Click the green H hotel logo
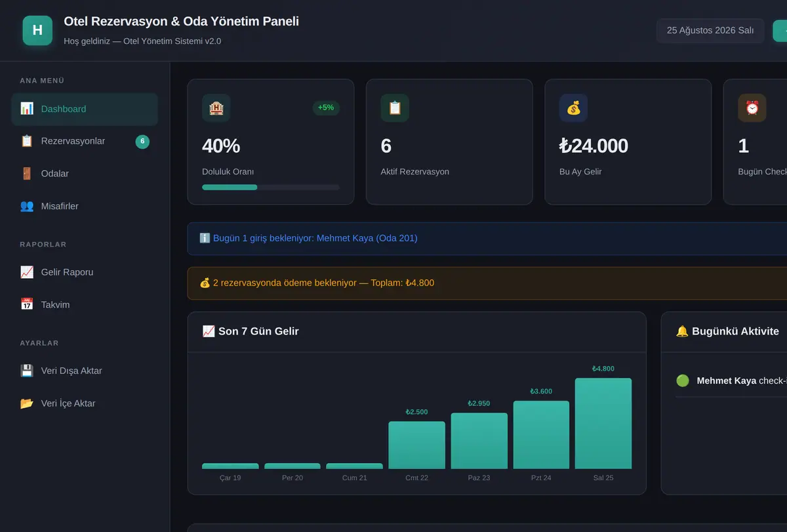Viewport: 787px width, 532px height. [x=37, y=30]
